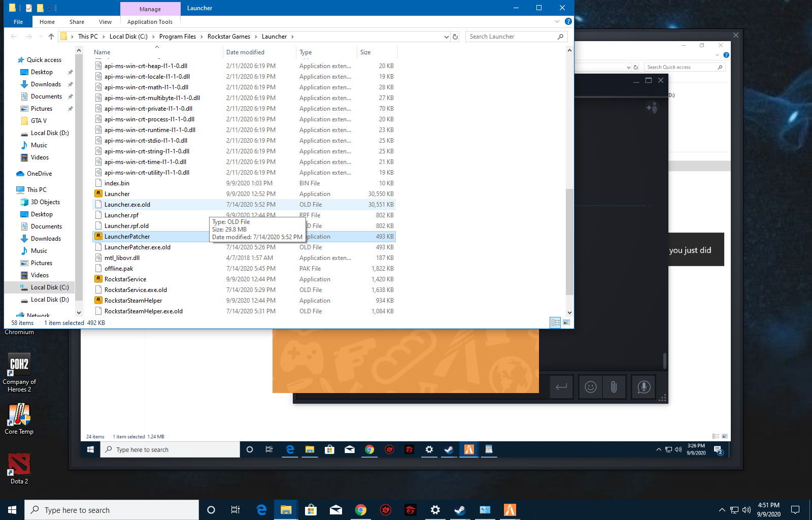Open the Share ribbon tab
Screen dimensions: 812x520
coord(77,22)
